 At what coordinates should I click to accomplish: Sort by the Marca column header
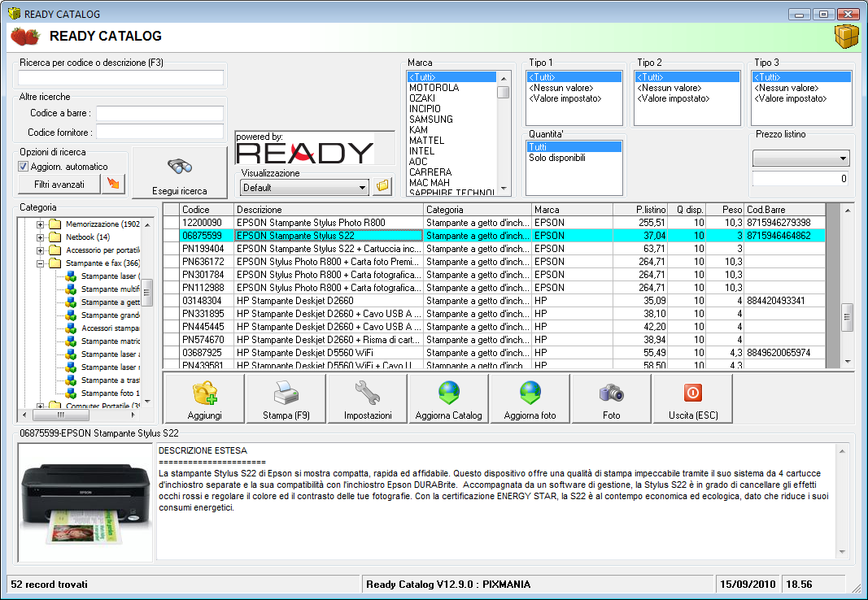click(x=573, y=210)
